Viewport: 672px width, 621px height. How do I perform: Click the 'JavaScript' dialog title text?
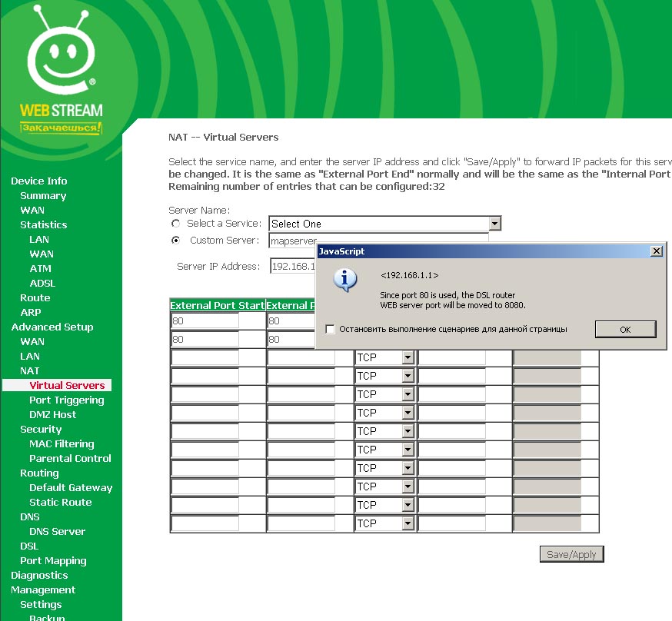341,251
